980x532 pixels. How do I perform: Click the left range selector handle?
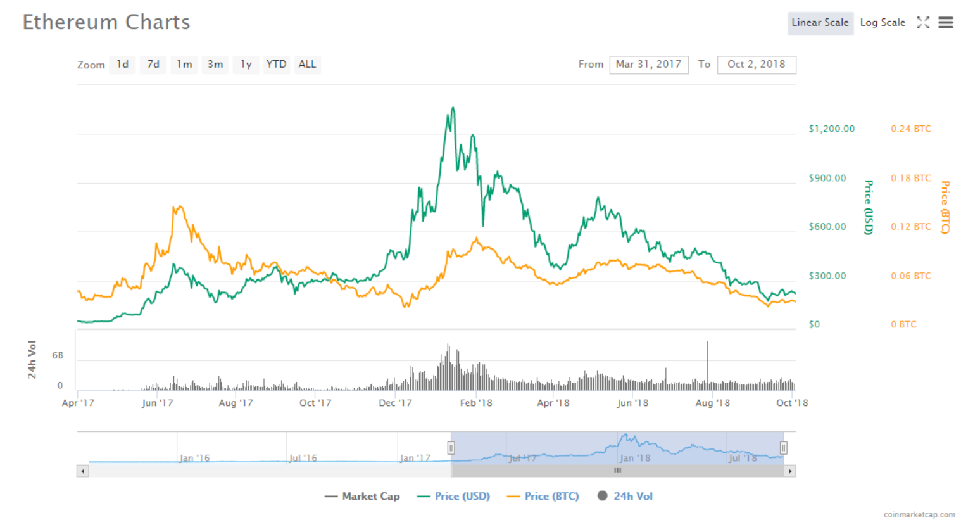pyautogui.click(x=451, y=447)
